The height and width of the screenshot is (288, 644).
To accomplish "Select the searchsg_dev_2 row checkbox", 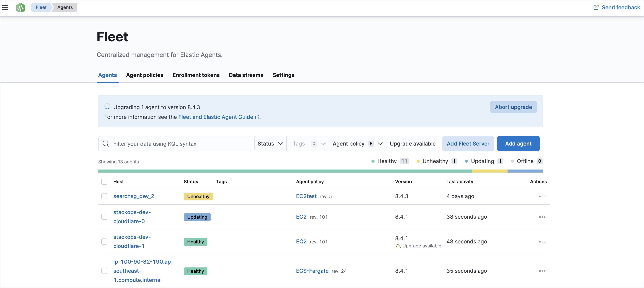I will point(104,196).
